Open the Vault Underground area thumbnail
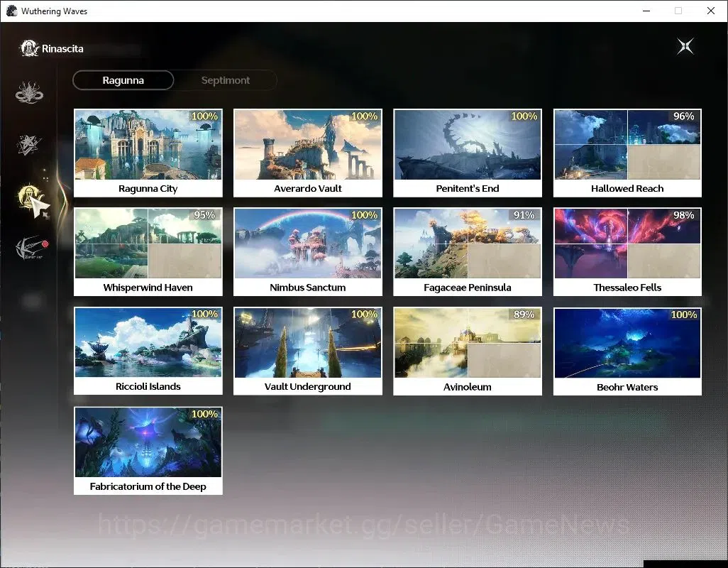The height and width of the screenshot is (568, 728). coord(308,342)
